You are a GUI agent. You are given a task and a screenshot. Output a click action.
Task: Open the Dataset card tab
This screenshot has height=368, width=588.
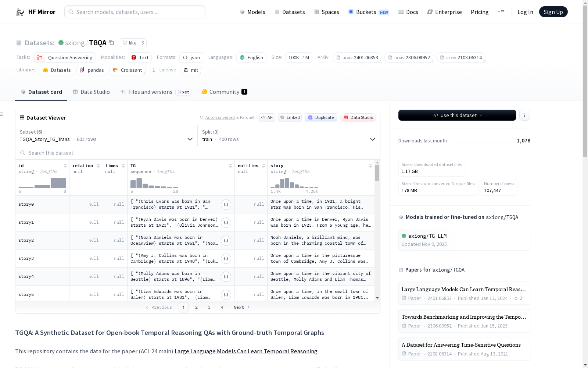point(41,92)
